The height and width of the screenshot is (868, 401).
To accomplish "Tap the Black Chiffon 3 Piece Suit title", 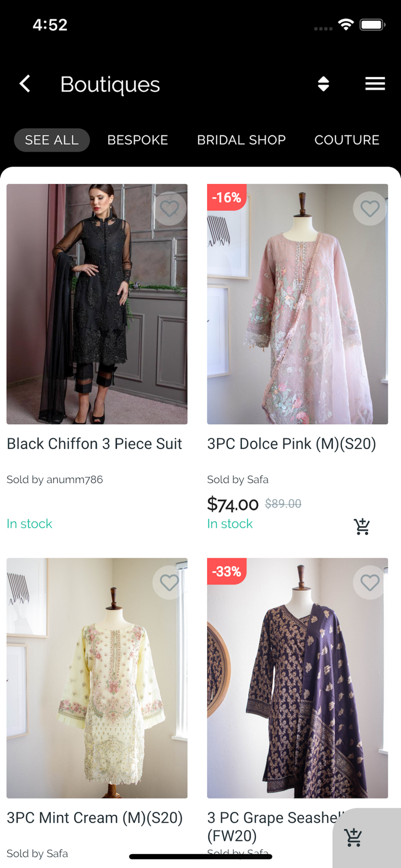I will tap(94, 444).
